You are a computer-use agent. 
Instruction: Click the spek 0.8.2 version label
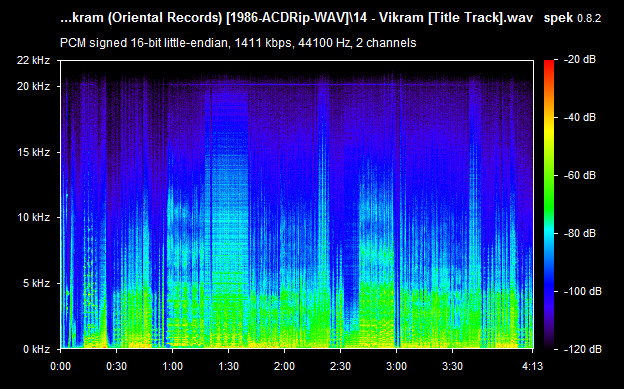(572, 18)
